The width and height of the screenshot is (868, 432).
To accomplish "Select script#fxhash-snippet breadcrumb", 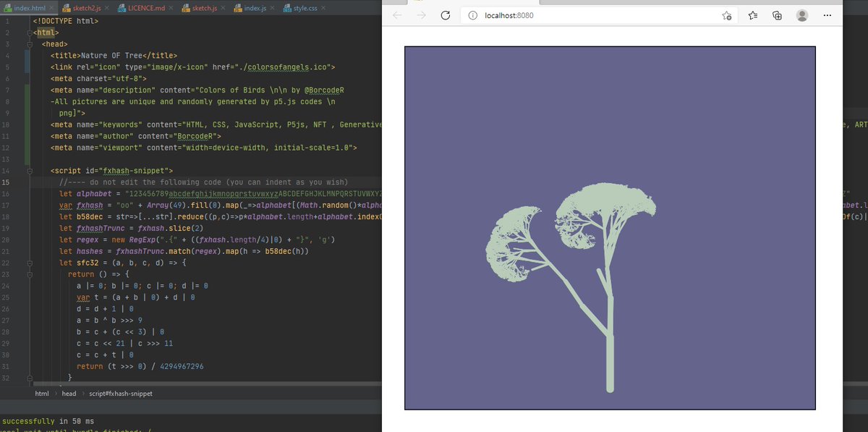I will tap(121, 394).
